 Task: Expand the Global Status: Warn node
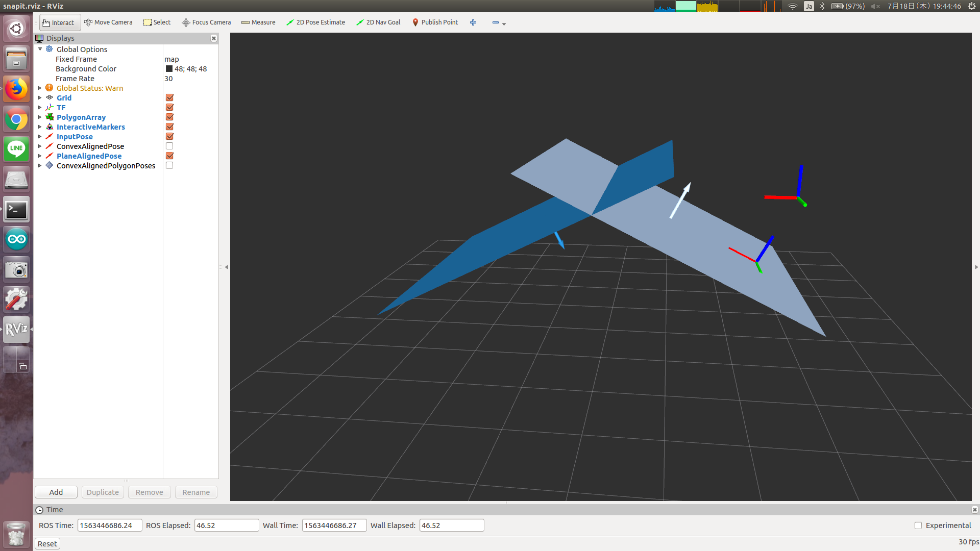pyautogui.click(x=40, y=88)
